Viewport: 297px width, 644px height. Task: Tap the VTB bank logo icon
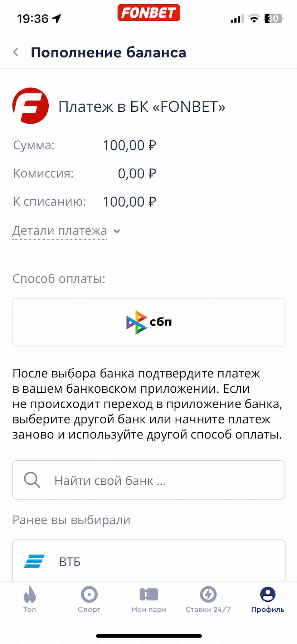pyautogui.click(x=34, y=561)
